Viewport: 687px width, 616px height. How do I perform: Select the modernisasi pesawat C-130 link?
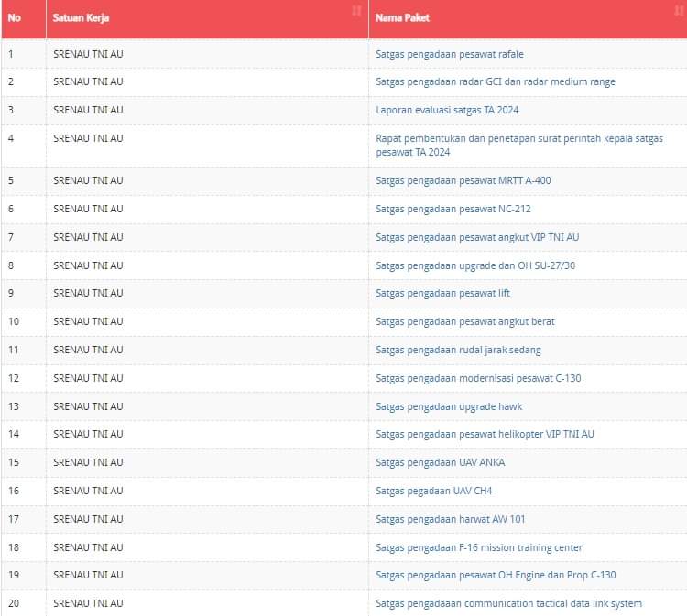[478, 378]
